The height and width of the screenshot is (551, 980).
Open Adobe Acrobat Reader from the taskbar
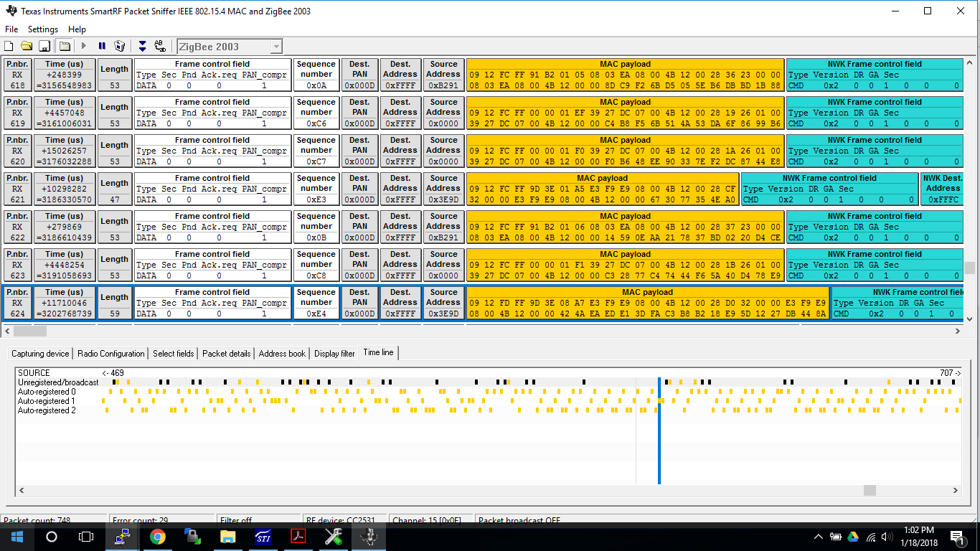point(298,537)
